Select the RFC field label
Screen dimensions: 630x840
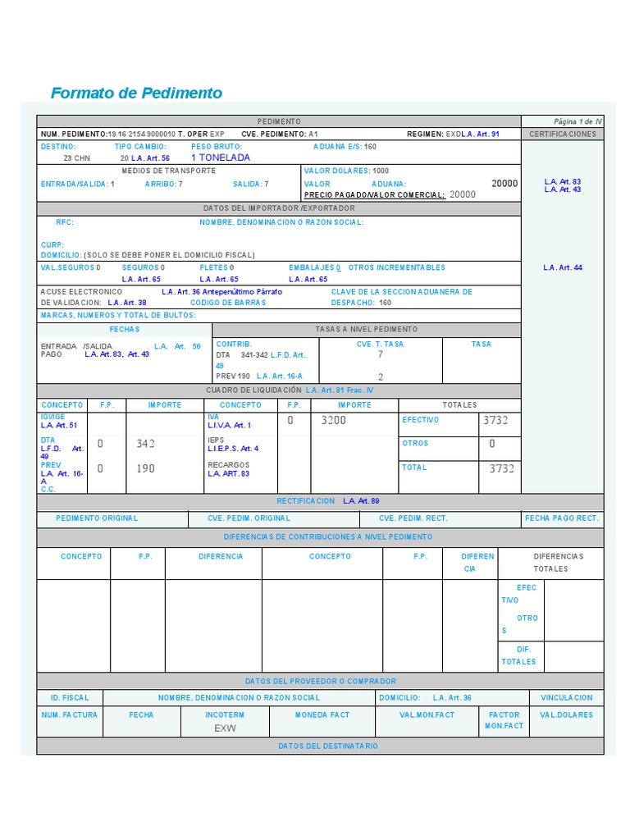tap(65, 222)
